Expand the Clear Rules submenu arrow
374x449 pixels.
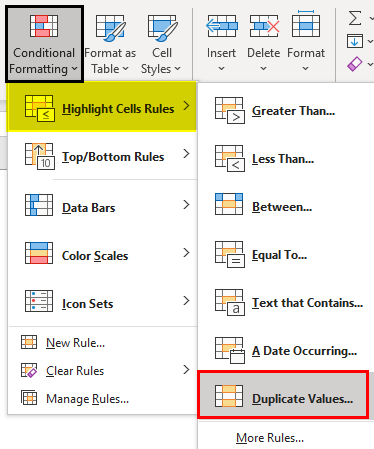tap(186, 370)
